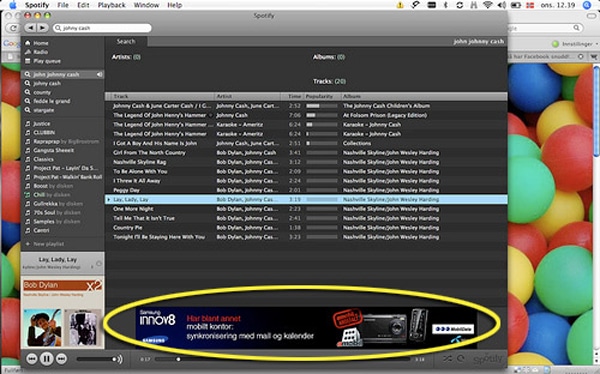This screenshot has width=600, height=374.
Task: Open the File menu
Action: pyautogui.click(x=63, y=5)
